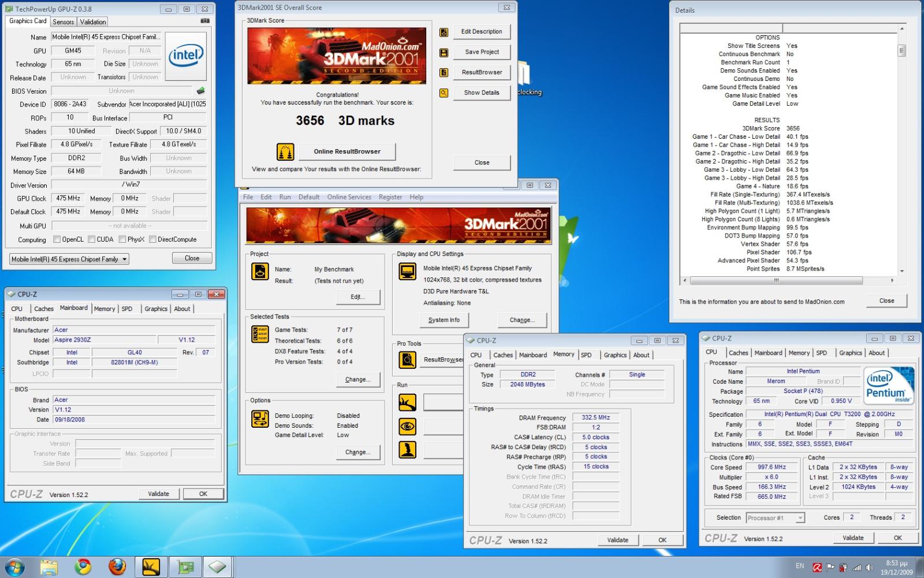Click the Project icon in 3DMark2001
The width and height of the screenshot is (924, 578).
coord(260,271)
